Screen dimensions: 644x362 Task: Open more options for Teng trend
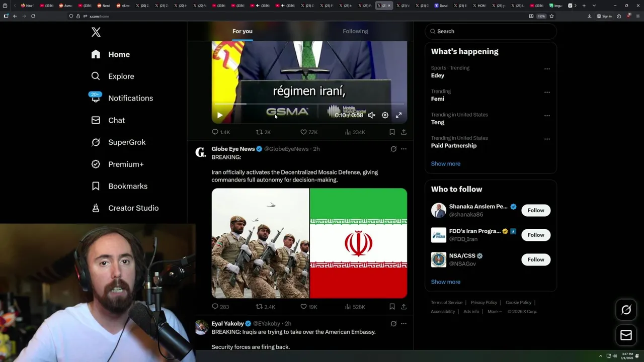[547, 116]
